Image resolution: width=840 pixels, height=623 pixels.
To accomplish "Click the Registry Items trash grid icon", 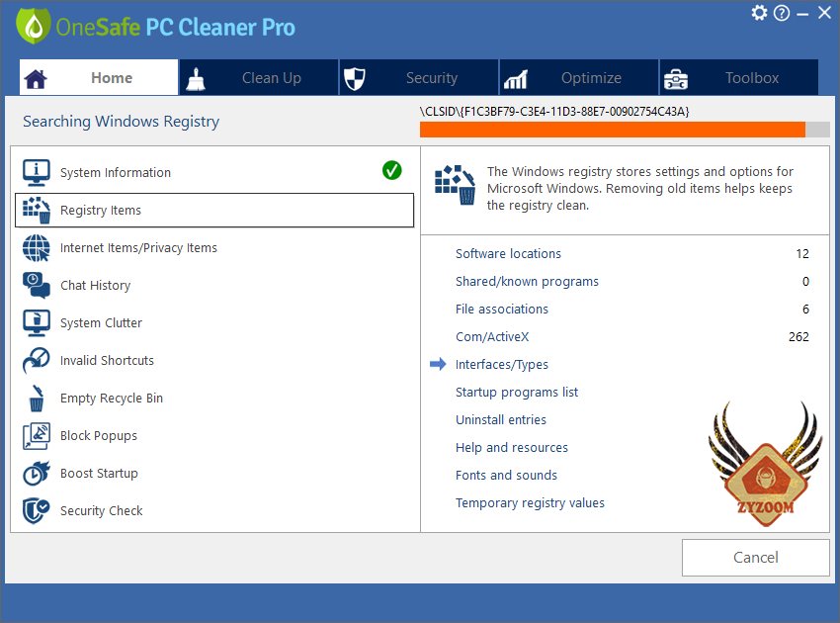I will [37, 211].
